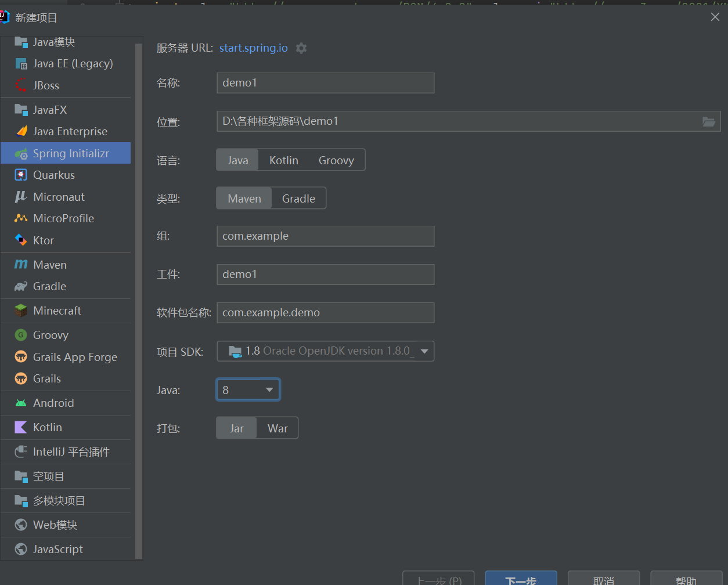Click the Ktor diamond icon

pos(21,240)
